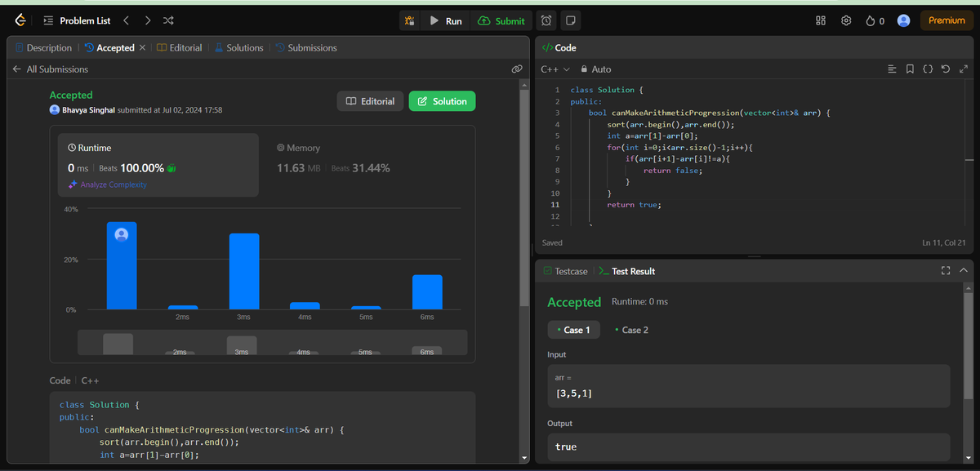The image size is (980, 471).
Task: Click the Premium button
Action: [947, 20]
